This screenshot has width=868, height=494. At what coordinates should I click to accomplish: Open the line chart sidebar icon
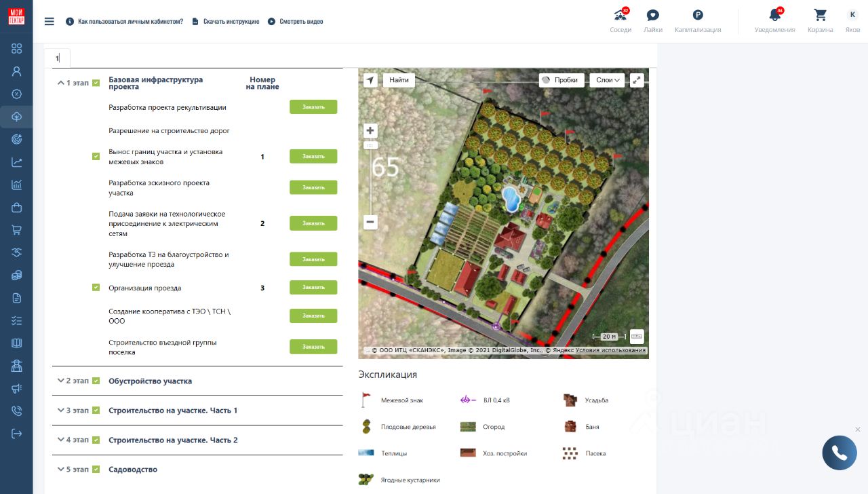(17, 162)
